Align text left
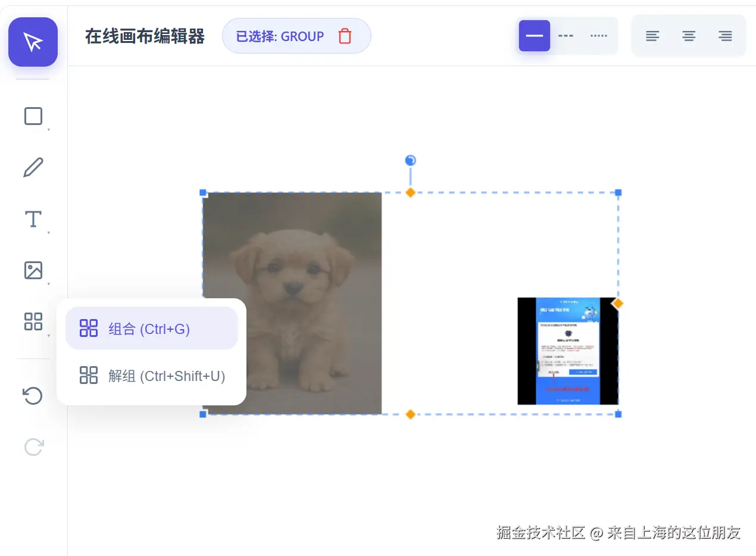This screenshot has height=556, width=756. coord(652,36)
